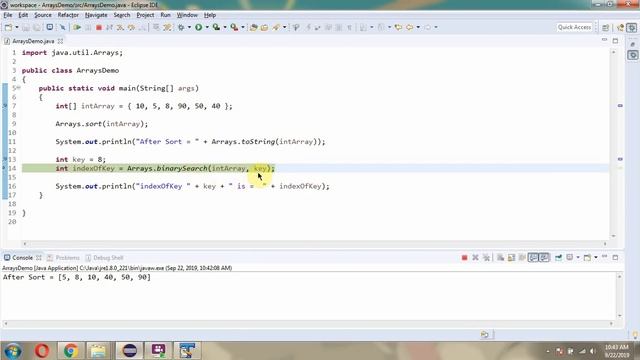The image size is (640, 360).
Task: Click the Arrays.sort(intArray) code line
Action: (102, 124)
